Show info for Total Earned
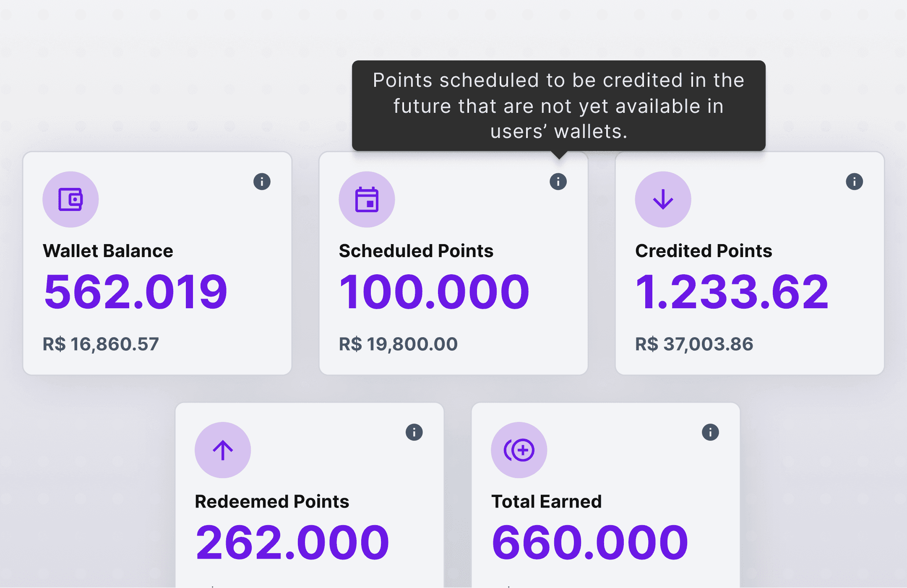 tap(710, 432)
